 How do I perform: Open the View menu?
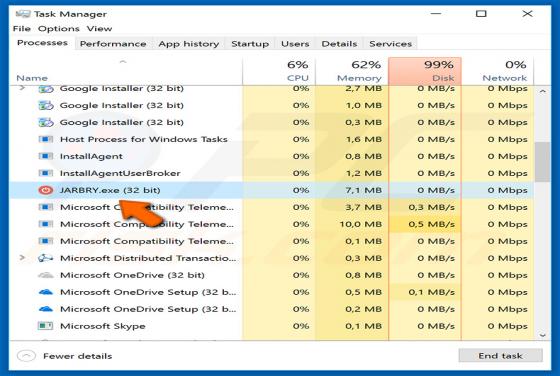coord(99,29)
